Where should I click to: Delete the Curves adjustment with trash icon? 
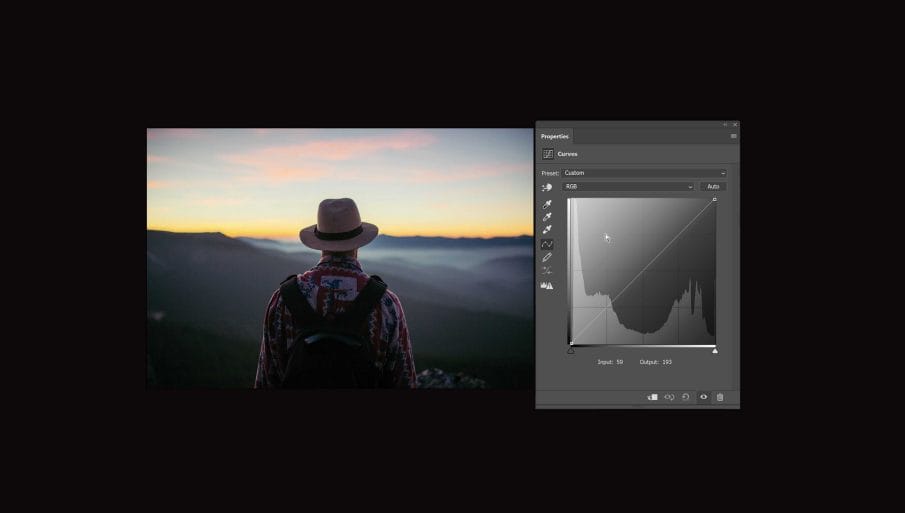720,397
